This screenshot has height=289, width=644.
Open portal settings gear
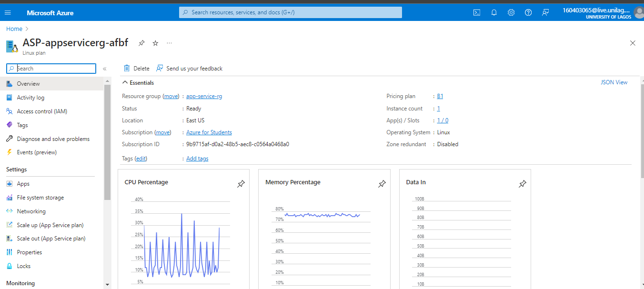pos(511,12)
